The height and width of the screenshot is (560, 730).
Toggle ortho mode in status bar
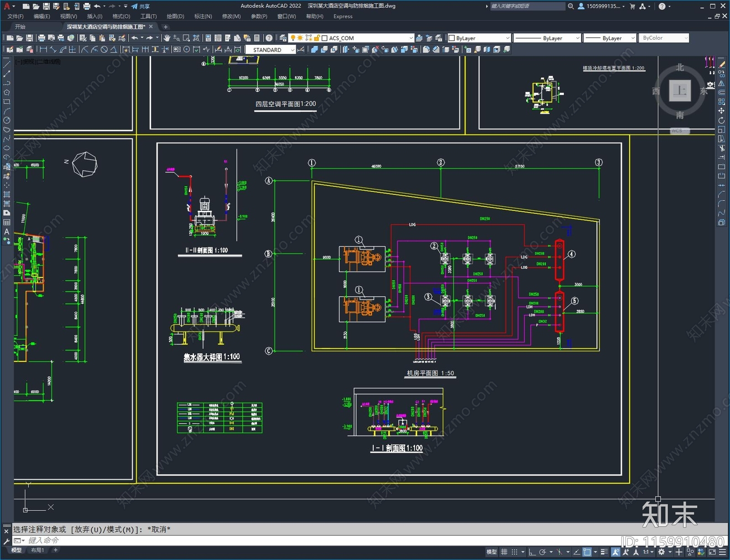[x=532, y=552]
